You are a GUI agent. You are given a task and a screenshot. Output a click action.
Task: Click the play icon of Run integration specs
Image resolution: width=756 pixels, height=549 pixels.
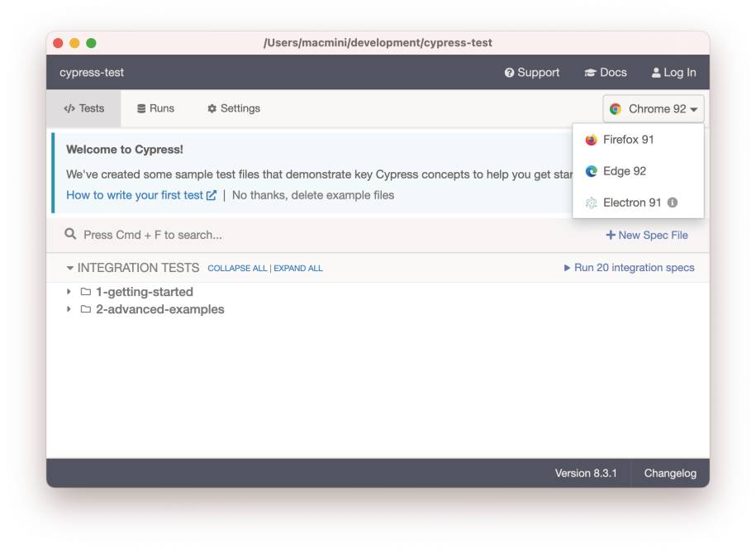[567, 268]
